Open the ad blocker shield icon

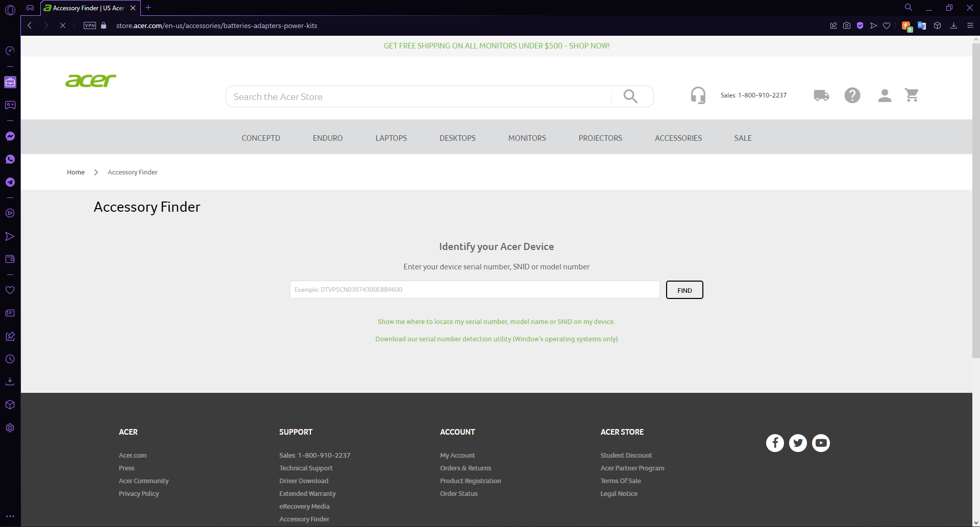pyautogui.click(x=860, y=26)
